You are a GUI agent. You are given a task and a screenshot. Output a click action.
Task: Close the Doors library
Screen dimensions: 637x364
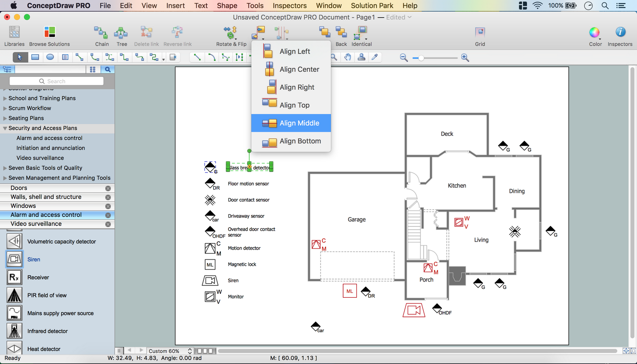[x=108, y=188]
